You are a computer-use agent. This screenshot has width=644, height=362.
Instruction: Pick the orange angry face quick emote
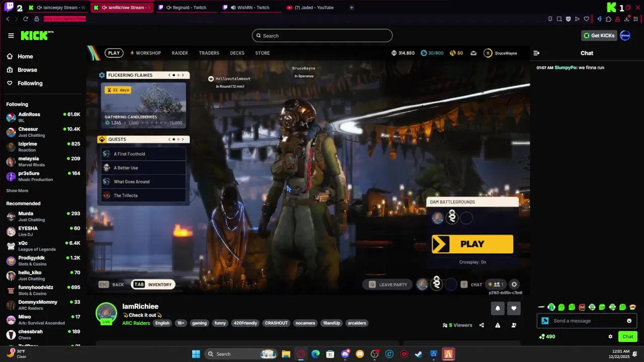coord(582,307)
